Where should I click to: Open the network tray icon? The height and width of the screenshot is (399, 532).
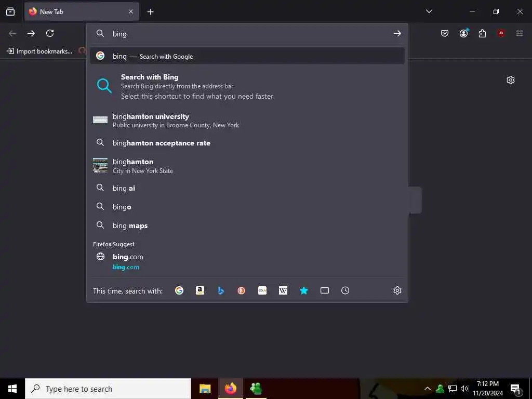pos(453,389)
